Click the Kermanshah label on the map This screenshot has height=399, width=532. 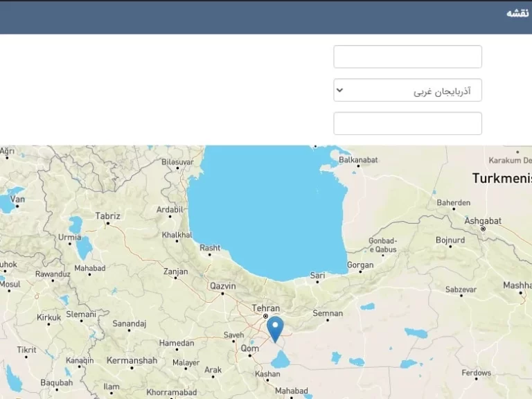132,360
